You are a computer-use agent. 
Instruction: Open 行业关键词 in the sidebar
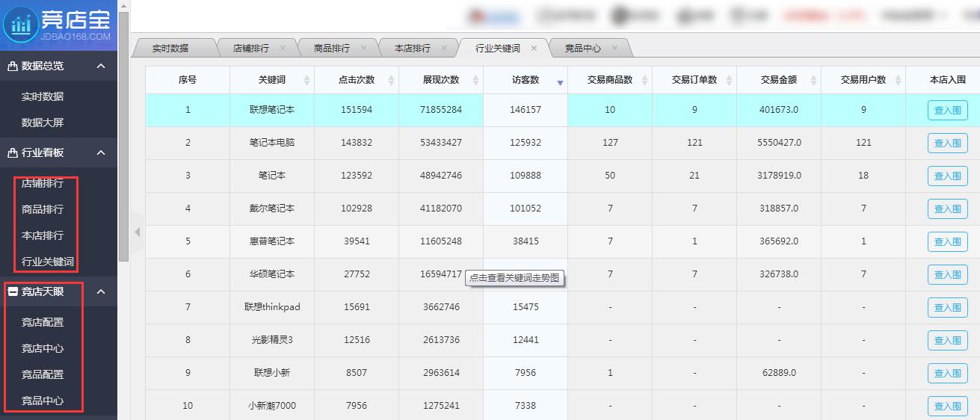tap(48, 262)
